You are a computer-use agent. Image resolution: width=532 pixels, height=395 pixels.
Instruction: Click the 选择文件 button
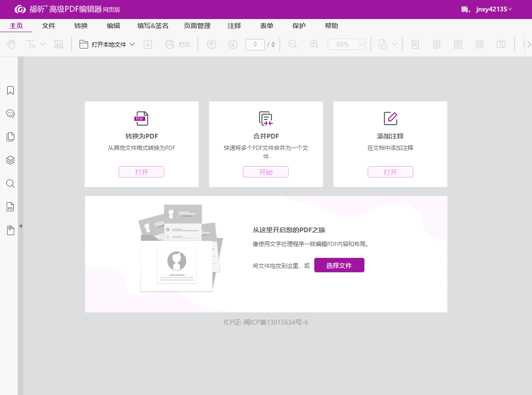(x=339, y=266)
